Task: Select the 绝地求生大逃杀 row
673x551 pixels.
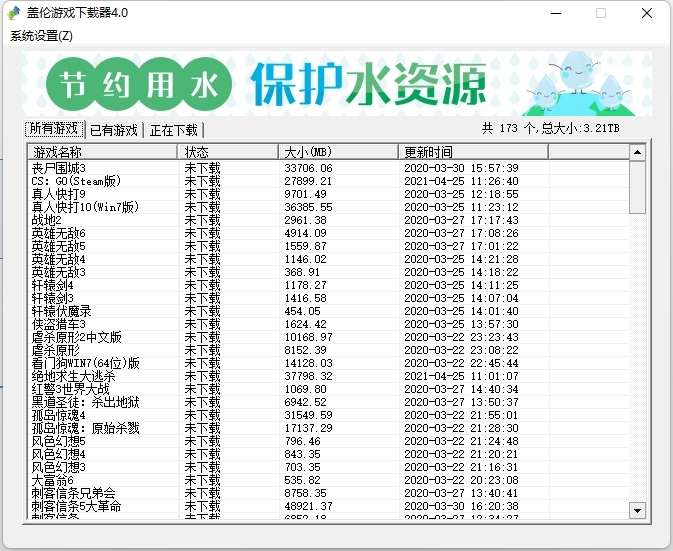Action: point(328,376)
